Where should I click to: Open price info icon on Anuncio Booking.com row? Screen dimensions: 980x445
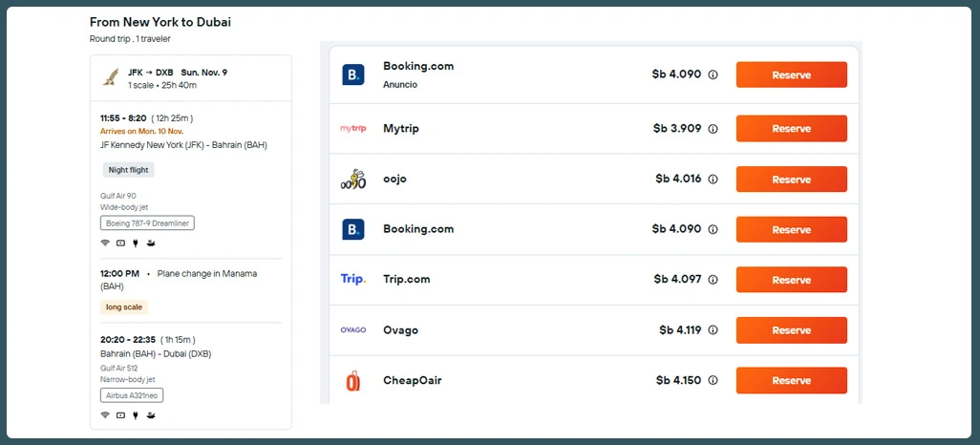pos(713,75)
